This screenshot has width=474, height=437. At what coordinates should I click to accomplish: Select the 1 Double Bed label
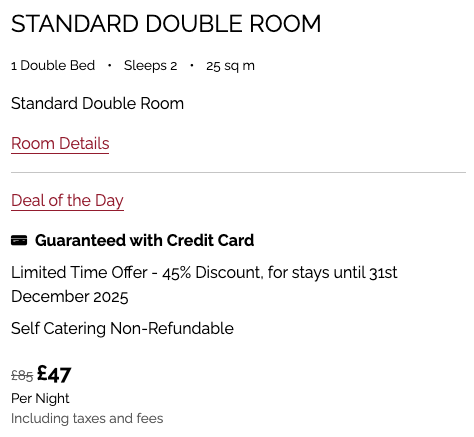coord(53,65)
